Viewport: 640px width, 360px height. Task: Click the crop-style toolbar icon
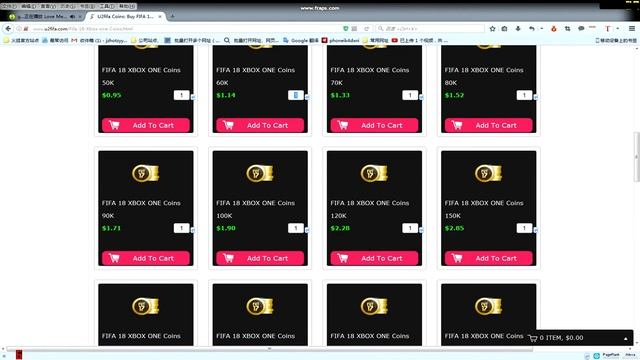(567, 29)
